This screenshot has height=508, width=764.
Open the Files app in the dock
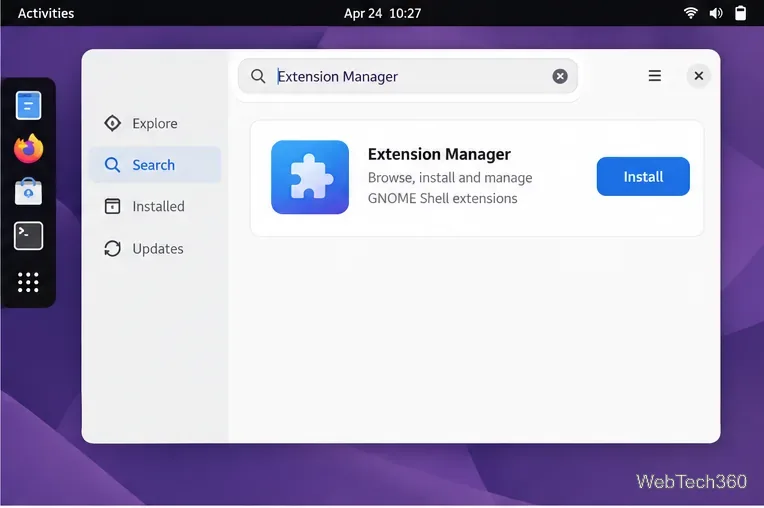click(28, 105)
